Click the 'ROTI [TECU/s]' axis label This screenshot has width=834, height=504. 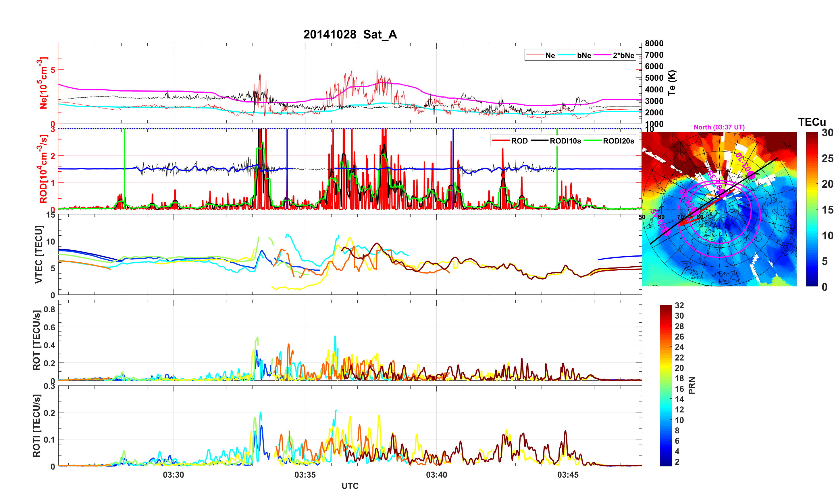point(36,426)
